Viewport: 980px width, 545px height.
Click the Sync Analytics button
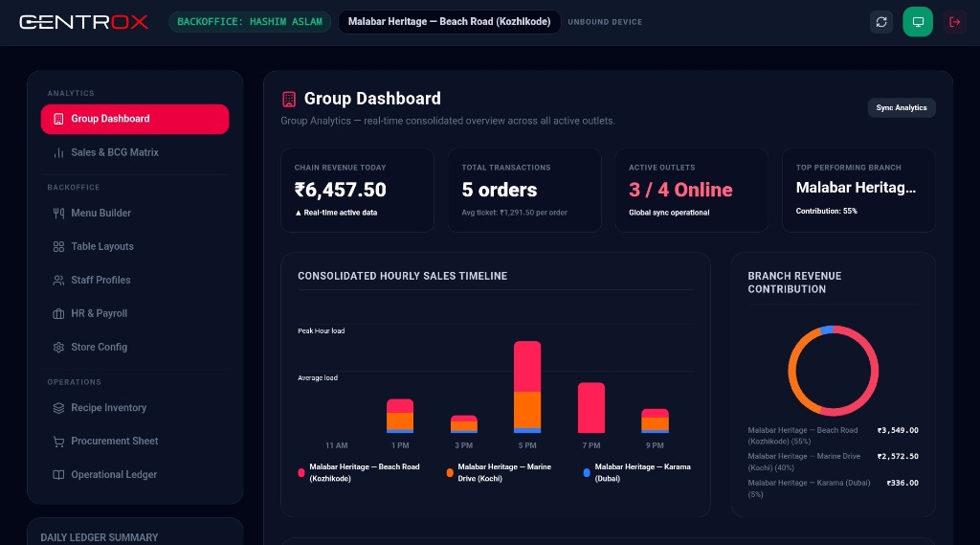point(902,107)
